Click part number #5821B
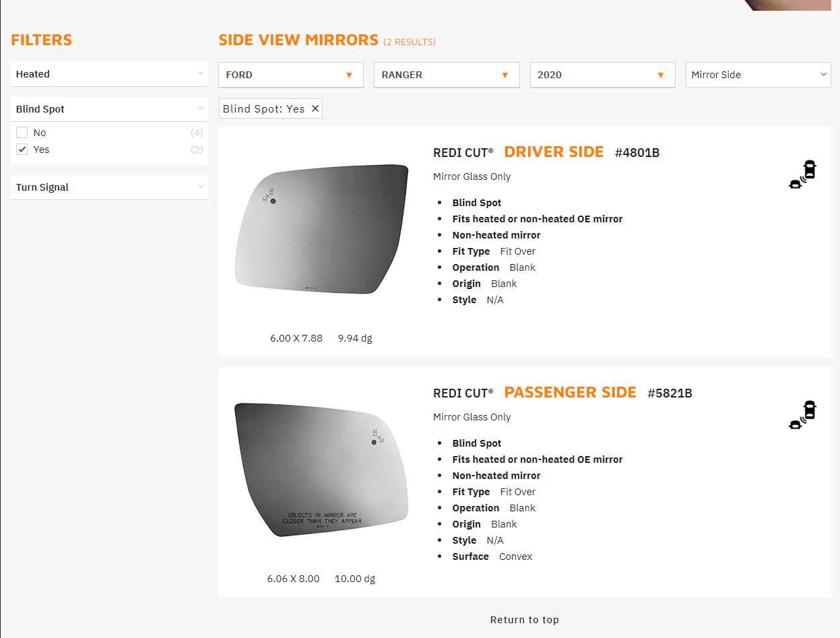This screenshot has width=840, height=638. 670,393
